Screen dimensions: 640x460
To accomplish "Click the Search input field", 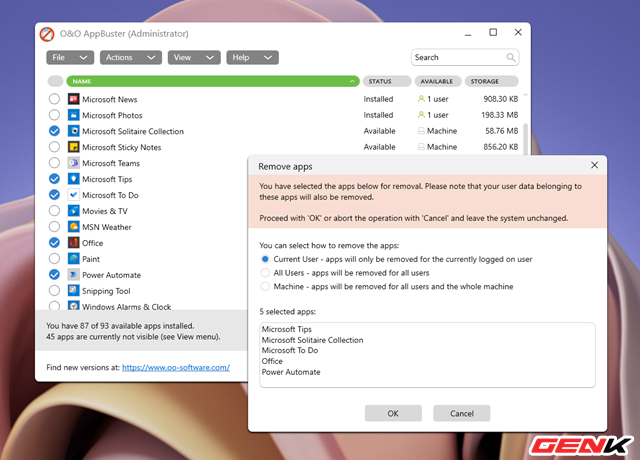I will tap(465, 58).
